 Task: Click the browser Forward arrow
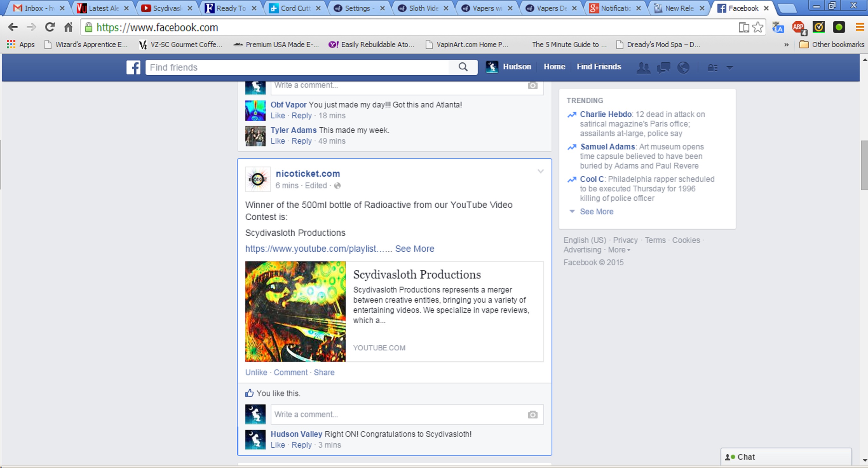pos(31,27)
